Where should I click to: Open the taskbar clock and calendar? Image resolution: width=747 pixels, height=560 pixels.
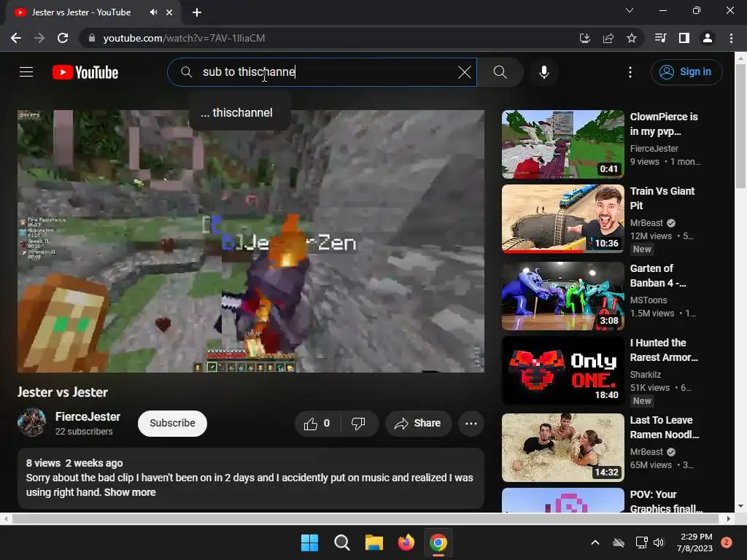[x=695, y=542]
